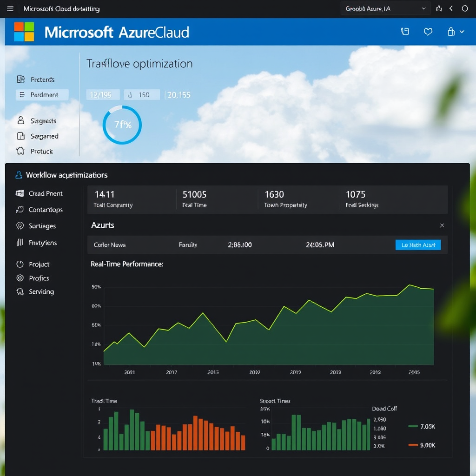Open the Sergaried sidebar item
The image size is (476, 476).
coord(38,136)
